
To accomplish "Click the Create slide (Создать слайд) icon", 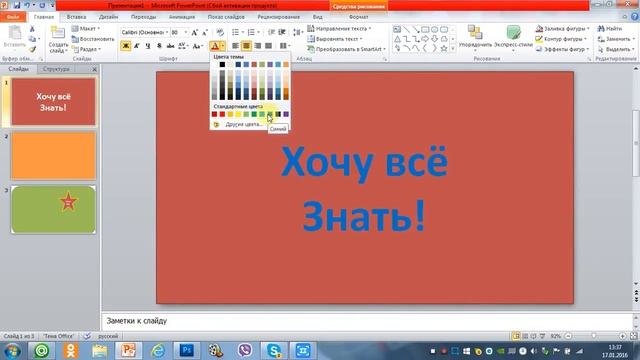I will pyautogui.click(x=58, y=32).
